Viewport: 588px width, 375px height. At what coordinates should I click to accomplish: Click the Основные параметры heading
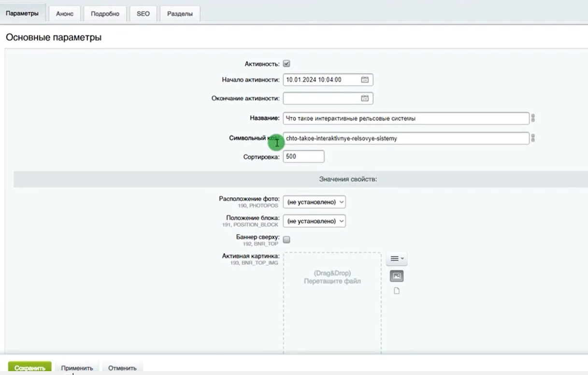(54, 37)
